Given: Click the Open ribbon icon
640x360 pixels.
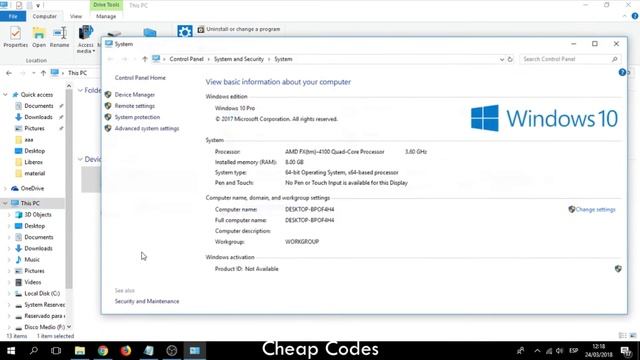Looking at the screenshot, I should pos(39,37).
